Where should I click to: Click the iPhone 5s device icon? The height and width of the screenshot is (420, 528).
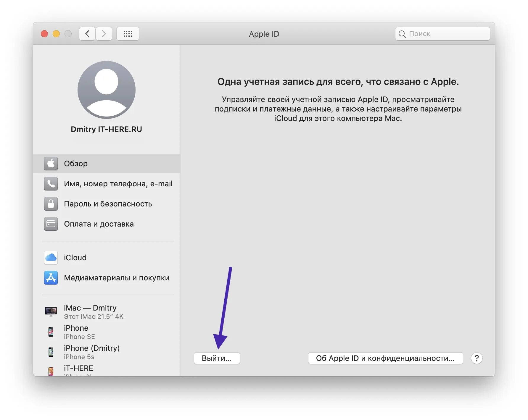(x=51, y=352)
